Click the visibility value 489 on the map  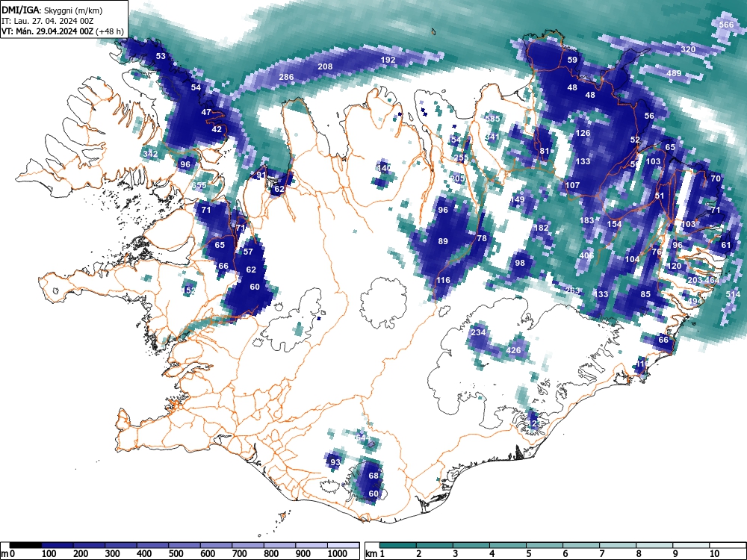point(674,73)
